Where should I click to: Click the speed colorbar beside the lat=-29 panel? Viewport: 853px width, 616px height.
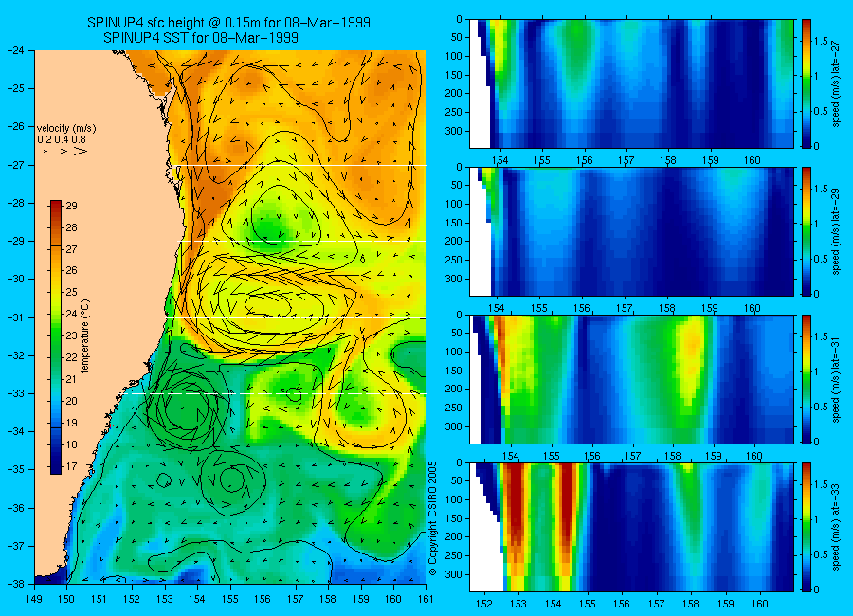tap(807, 231)
